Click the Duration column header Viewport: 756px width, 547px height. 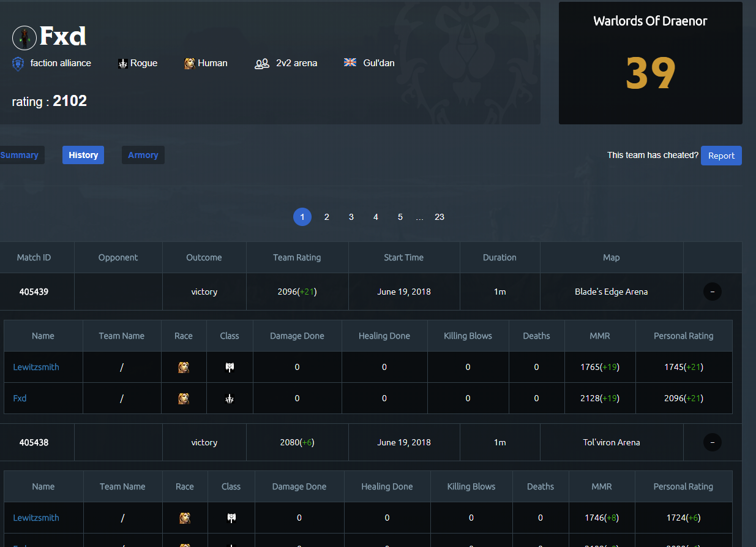[x=500, y=257]
